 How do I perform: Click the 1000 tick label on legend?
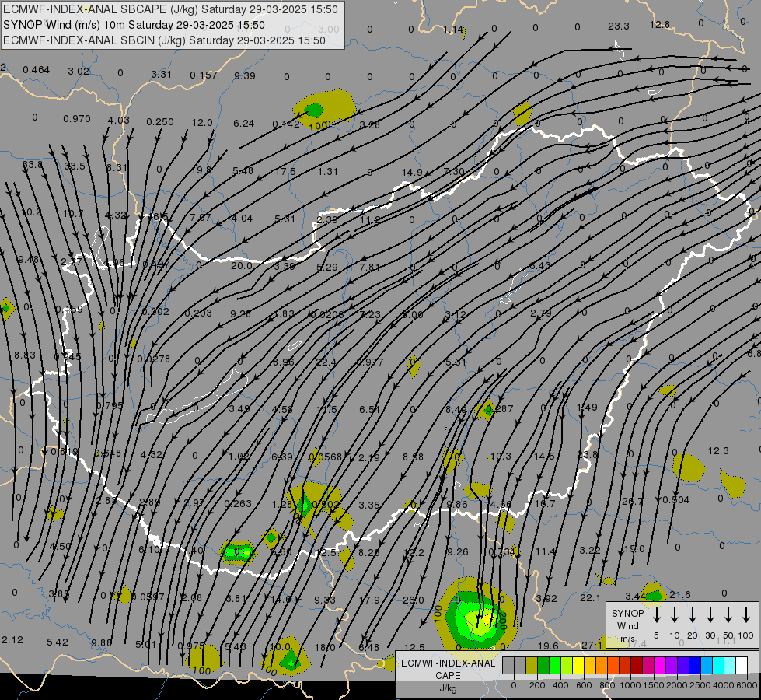click(630, 685)
